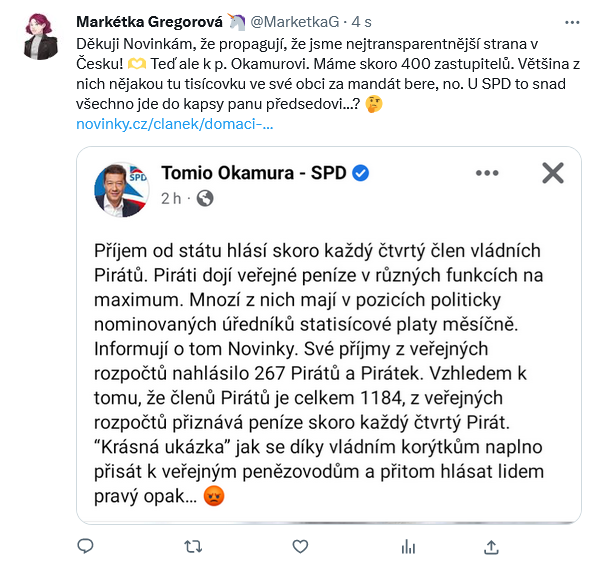Click the 2 h post timestamp
Screen dimensions: 598x568
click(x=171, y=198)
